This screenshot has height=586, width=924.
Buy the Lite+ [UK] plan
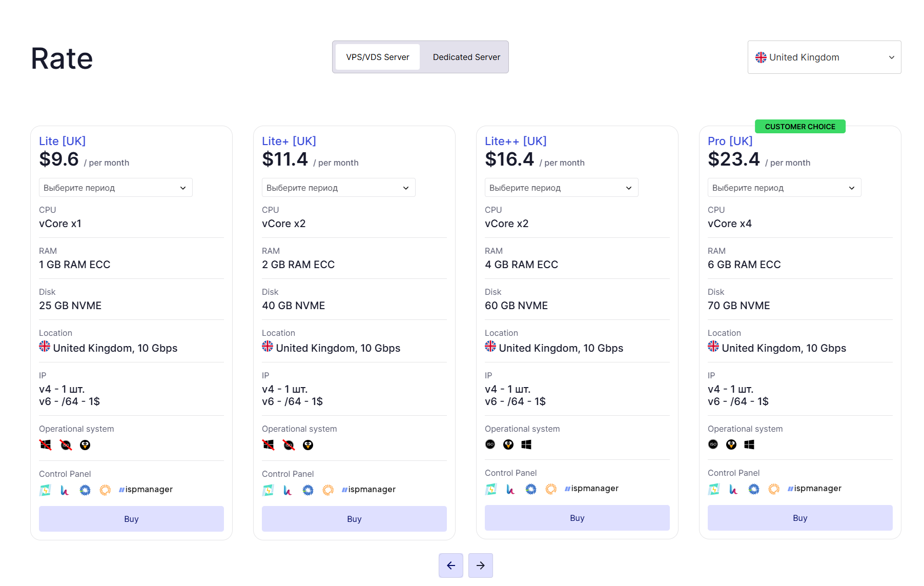354,518
